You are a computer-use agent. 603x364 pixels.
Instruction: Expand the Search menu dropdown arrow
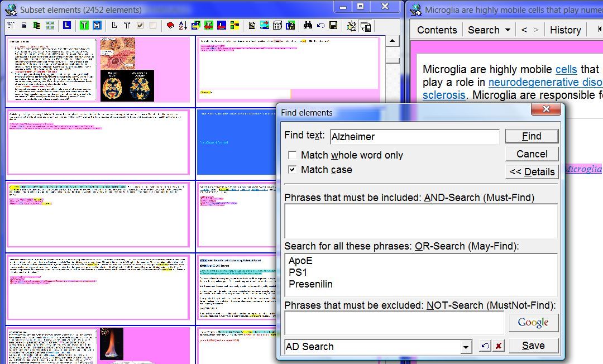pyautogui.click(x=508, y=30)
